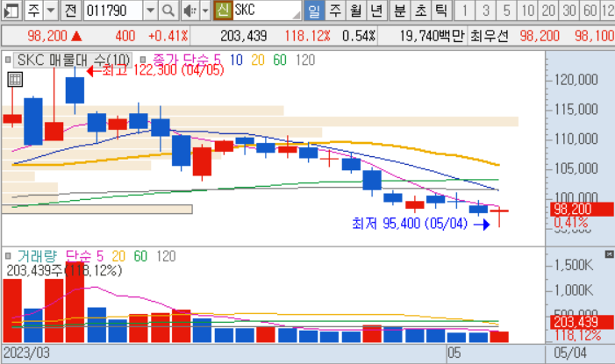
Task: Toggle the small square before 종가 단순
Action: [143, 60]
